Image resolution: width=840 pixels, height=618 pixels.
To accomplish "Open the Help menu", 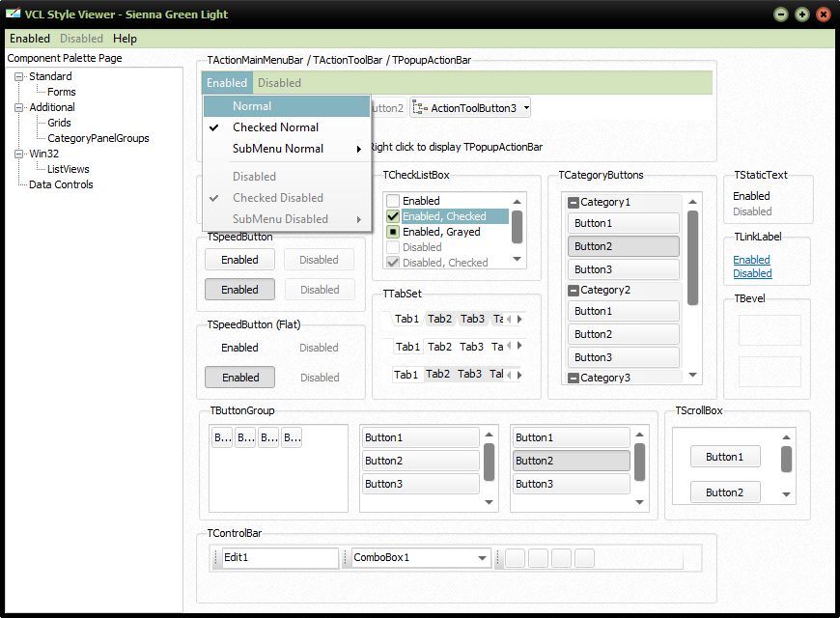I will click(125, 39).
